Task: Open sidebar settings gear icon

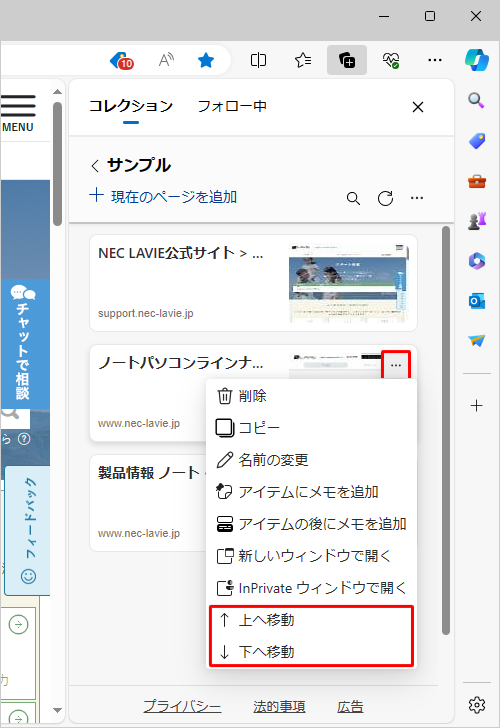Action: coord(477,705)
